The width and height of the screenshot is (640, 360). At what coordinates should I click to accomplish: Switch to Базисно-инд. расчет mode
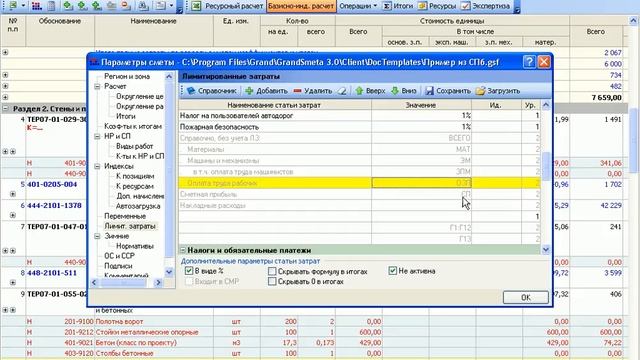click(301, 6)
